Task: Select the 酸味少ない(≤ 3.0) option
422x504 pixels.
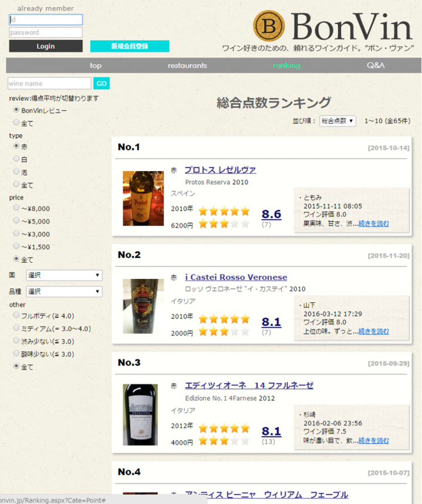Action: tap(16, 353)
